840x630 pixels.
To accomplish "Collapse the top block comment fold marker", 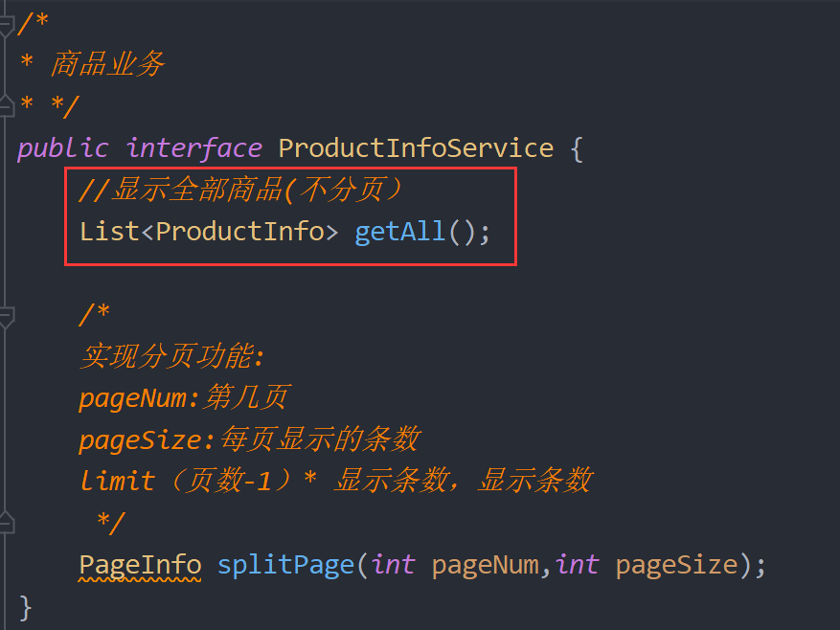I will [7, 26].
